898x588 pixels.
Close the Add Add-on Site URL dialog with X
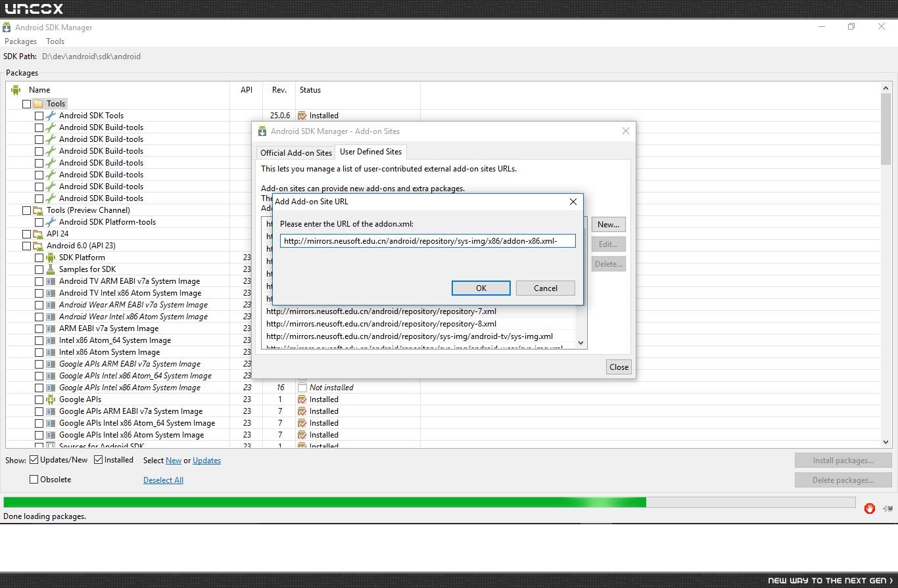(573, 202)
